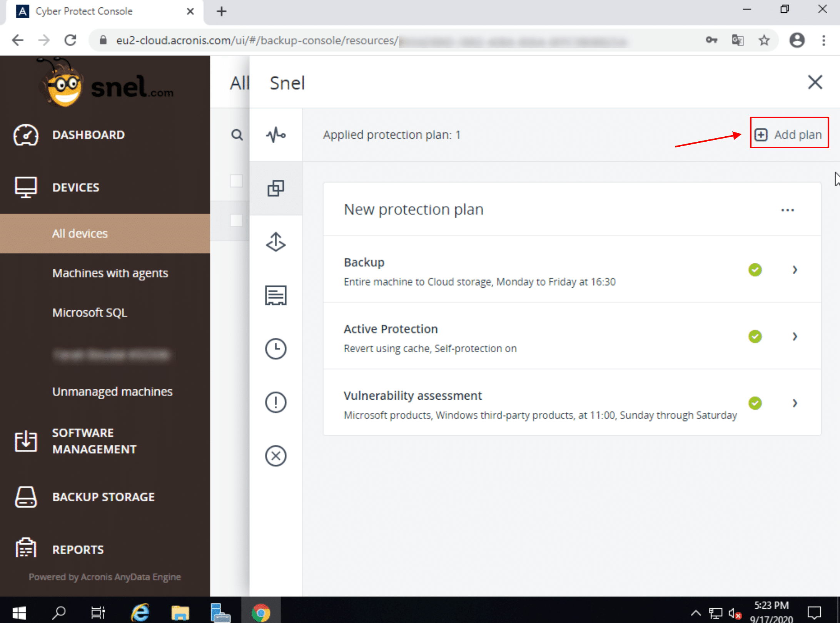The height and width of the screenshot is (623, 840).
Task: Open the Backup Storage section
Action: (103, 497)
